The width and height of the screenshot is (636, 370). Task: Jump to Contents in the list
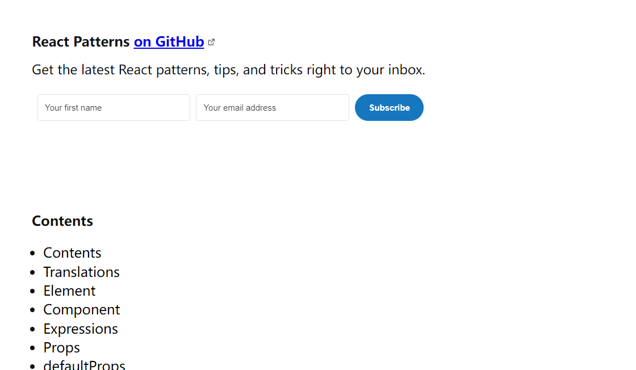pos(72,253)
